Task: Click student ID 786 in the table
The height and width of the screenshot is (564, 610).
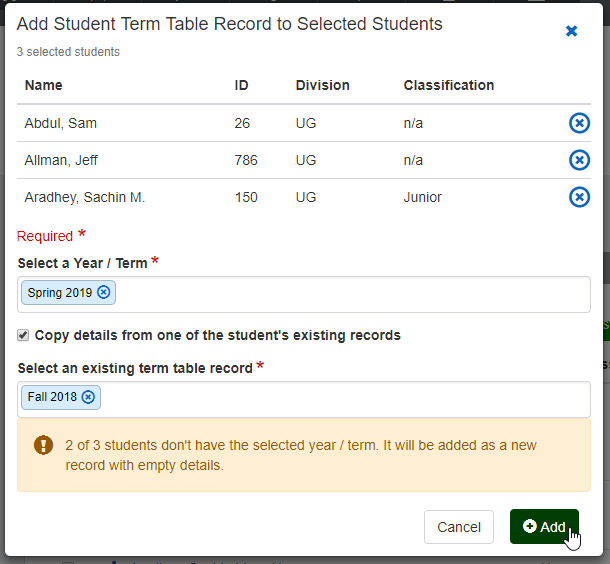Action: pyautogui.click(x=246, y=160)
